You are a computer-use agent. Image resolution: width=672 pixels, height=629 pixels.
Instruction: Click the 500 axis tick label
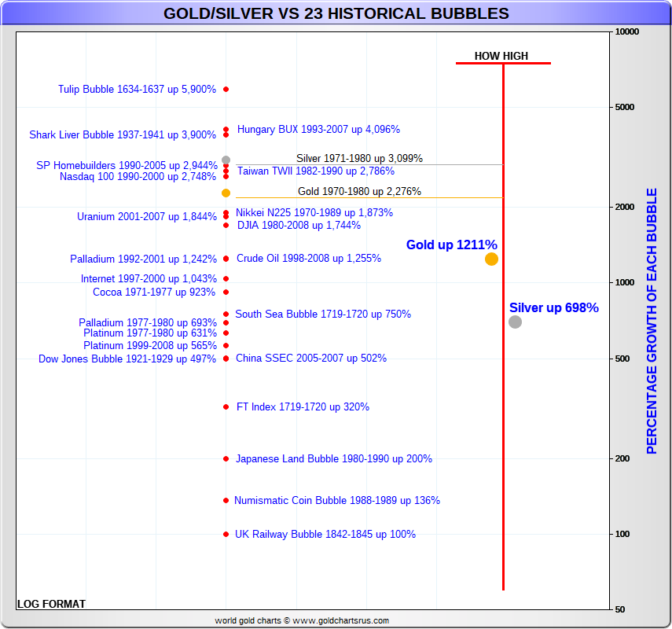click(x=622, y=359)
